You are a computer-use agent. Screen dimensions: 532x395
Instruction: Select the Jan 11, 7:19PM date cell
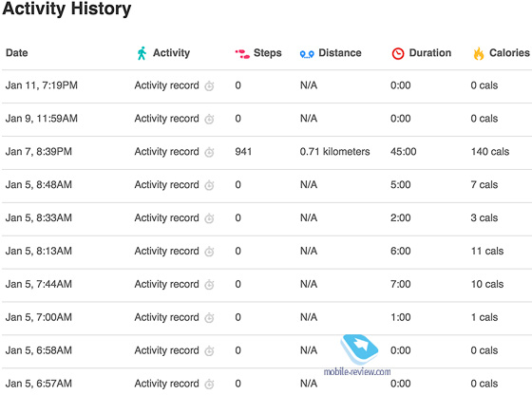(x=42, y=85)
